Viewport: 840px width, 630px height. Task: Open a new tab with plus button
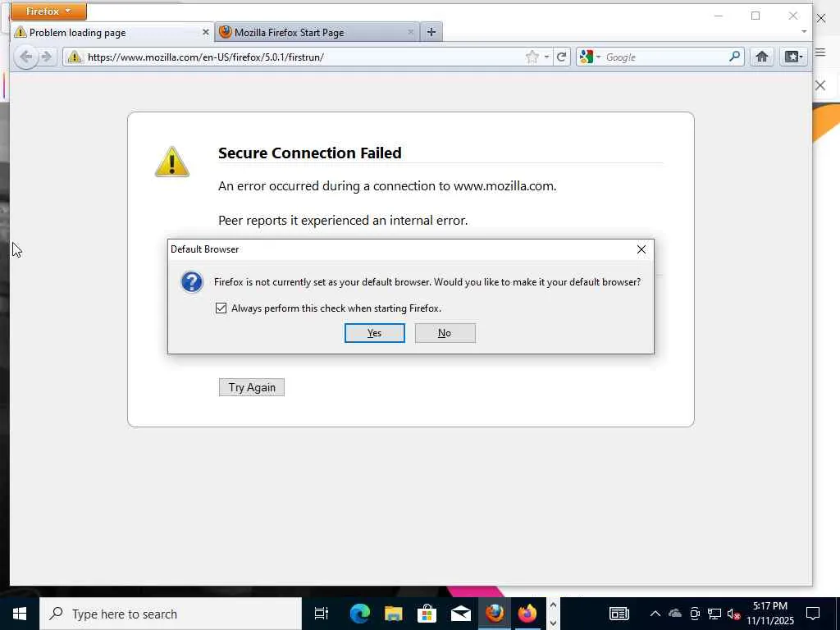[431, 32]
